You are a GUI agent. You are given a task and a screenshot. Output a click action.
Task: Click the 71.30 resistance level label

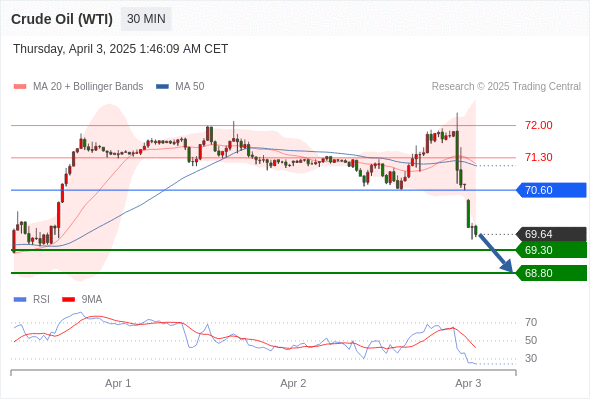(538, 157)
